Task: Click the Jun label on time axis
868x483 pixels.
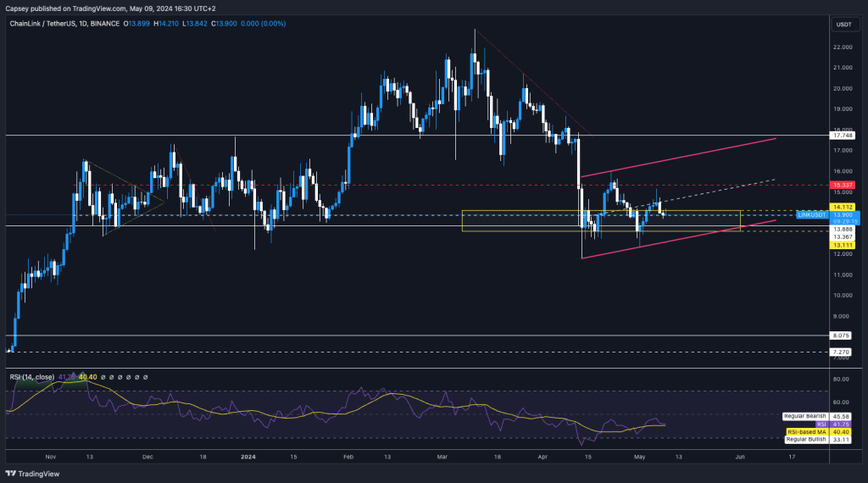Action: [x=739, y=457]
